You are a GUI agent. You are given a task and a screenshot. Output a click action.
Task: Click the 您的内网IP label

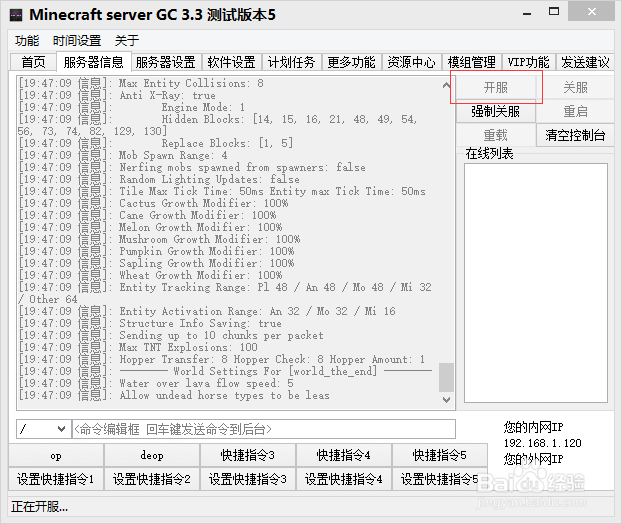pyautogui.click(x=533, y=427)
